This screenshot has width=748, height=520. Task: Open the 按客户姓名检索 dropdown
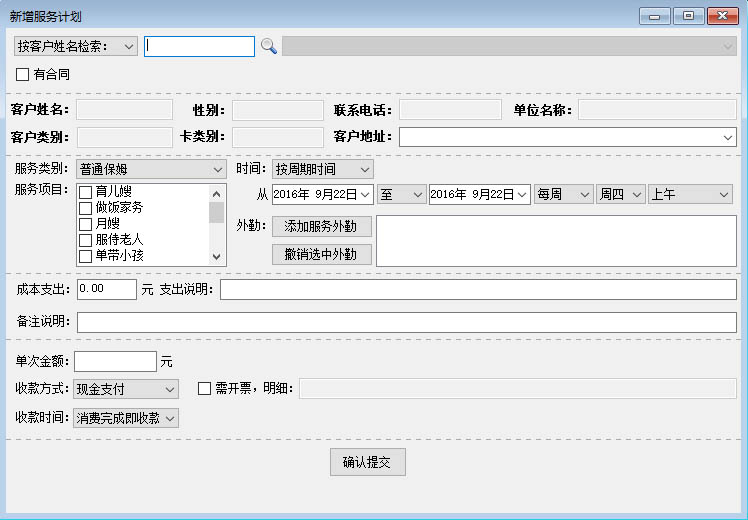[x=76, y=46]
